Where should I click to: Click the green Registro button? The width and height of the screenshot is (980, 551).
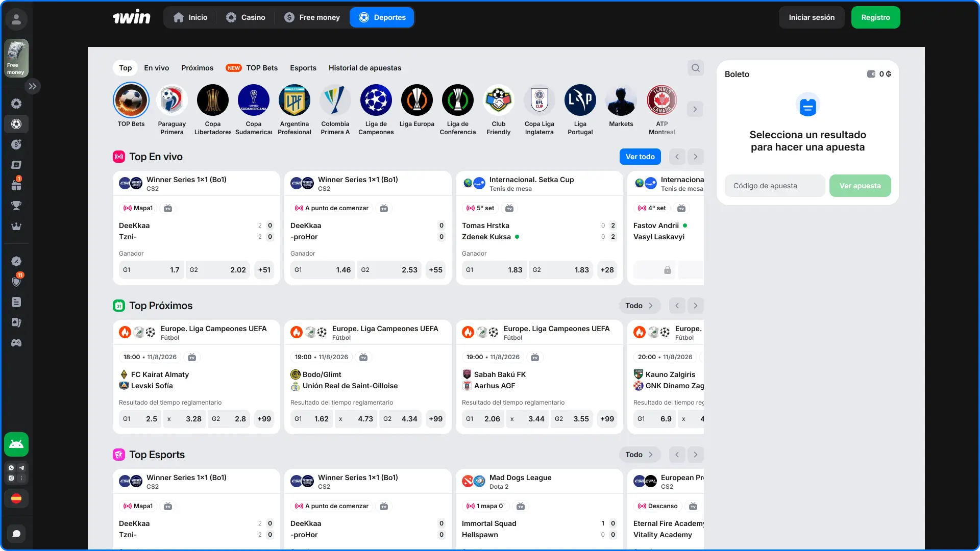[876, 17]
